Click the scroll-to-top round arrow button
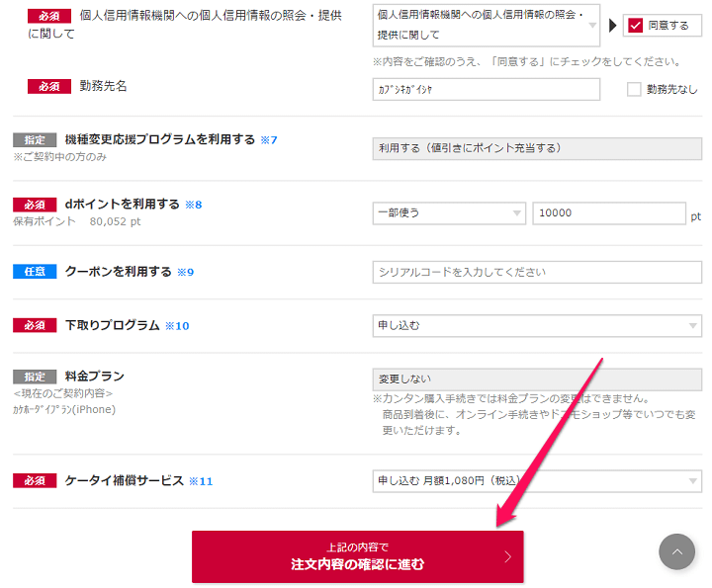The height and width of the screenshot is (588, 712). pyautogui.click(x=676, y=551)
